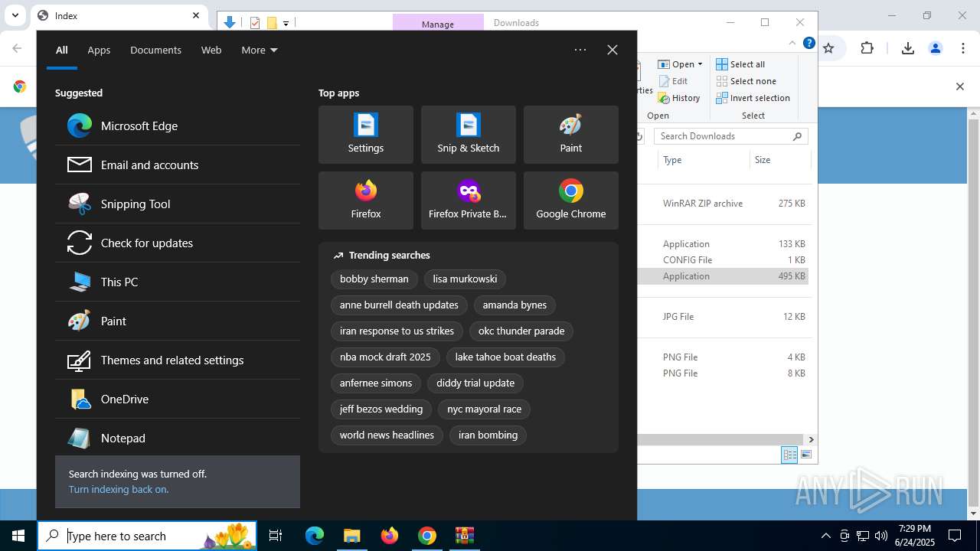
Task: Bookmark this page with star icon
Action: pyautogui.click(x=828, y=48)
